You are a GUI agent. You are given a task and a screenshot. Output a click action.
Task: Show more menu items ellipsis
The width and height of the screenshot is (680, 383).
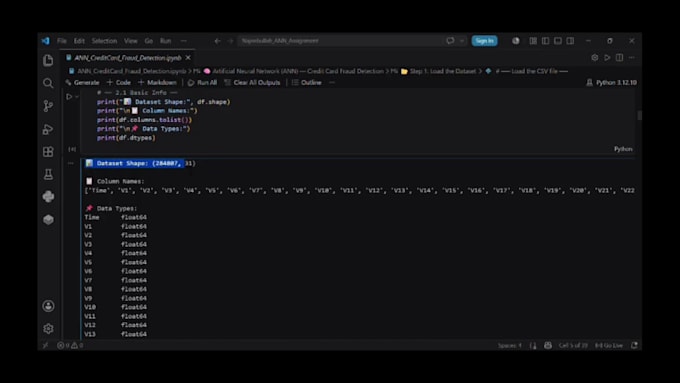tap(184, 41)
